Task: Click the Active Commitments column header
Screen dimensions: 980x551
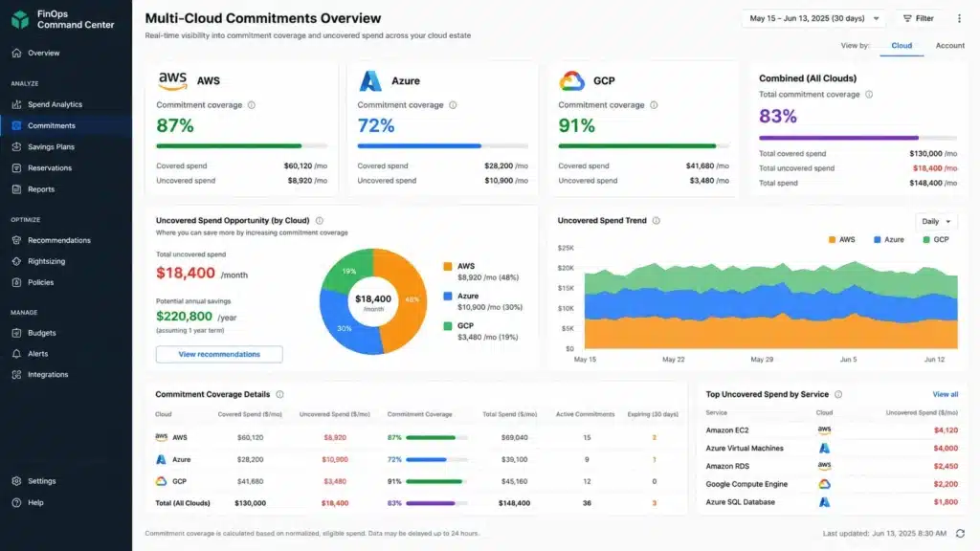Action: [585, 414]
